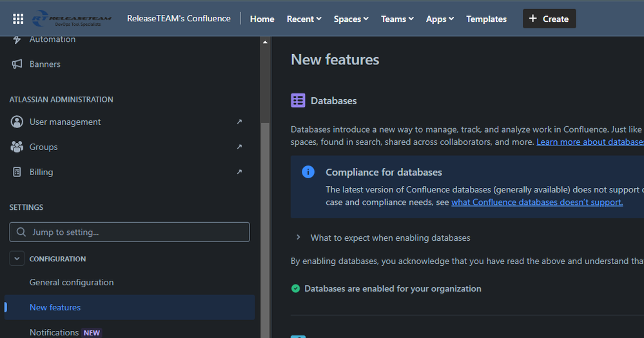Viewport: 644px width, 338px height.
Task: Open the Spaces dropdown menu
Action: tap(351, 19)
